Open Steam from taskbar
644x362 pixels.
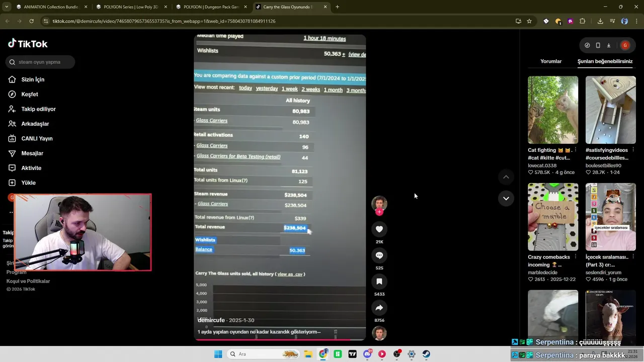coord(426,354)
